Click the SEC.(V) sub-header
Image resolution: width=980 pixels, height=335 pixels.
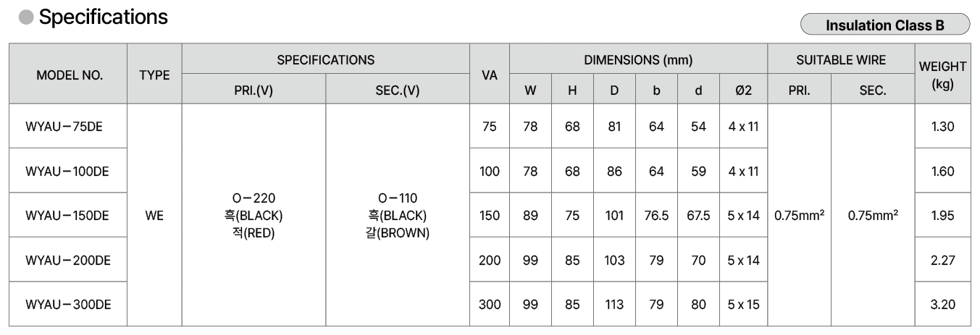398,90
